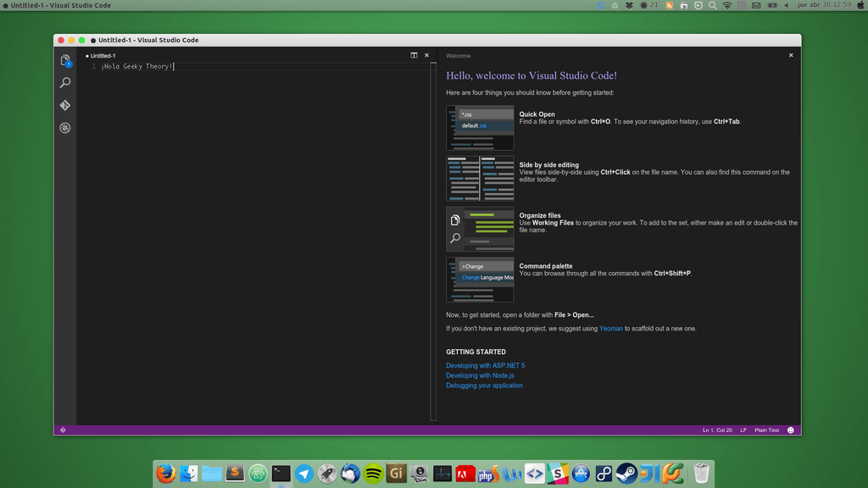Switch to the Welcome tab
Screen dimensions: 868x488
(x=458, y=55)
